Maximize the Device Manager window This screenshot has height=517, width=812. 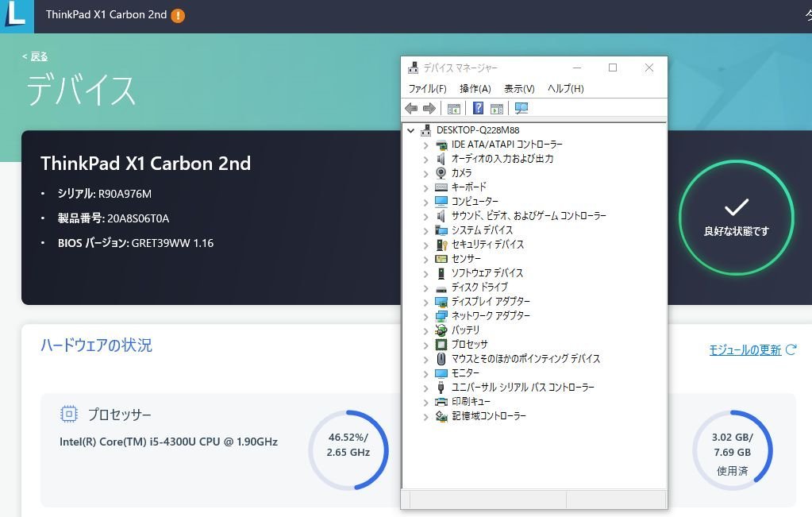(x=613, y=68)
